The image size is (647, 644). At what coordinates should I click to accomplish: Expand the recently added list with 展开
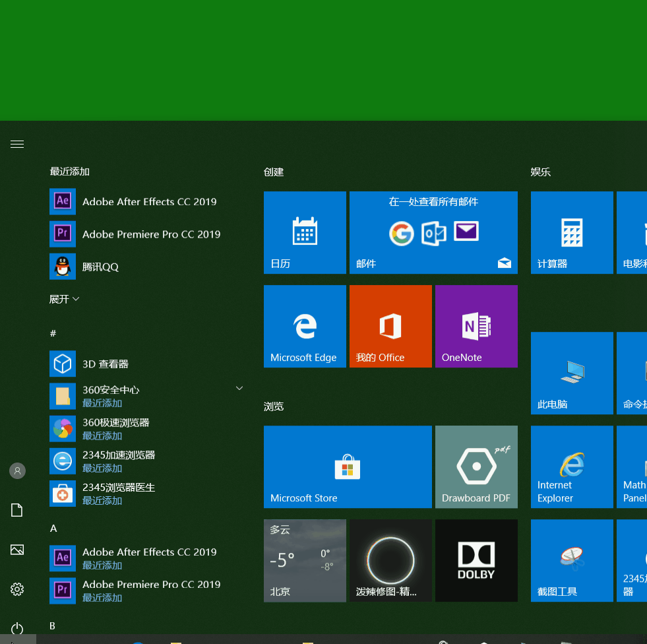[64, 299]
